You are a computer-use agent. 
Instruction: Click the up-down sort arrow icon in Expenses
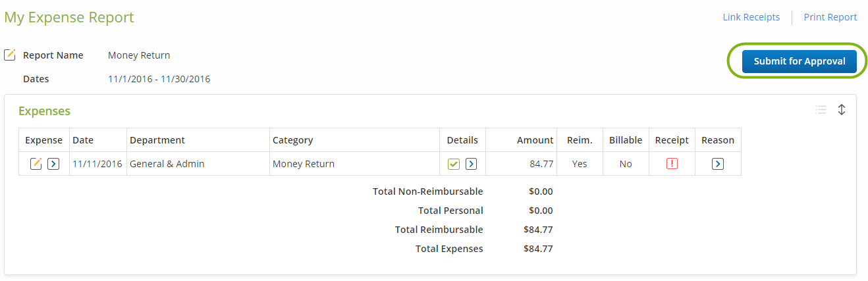point(842,110)
